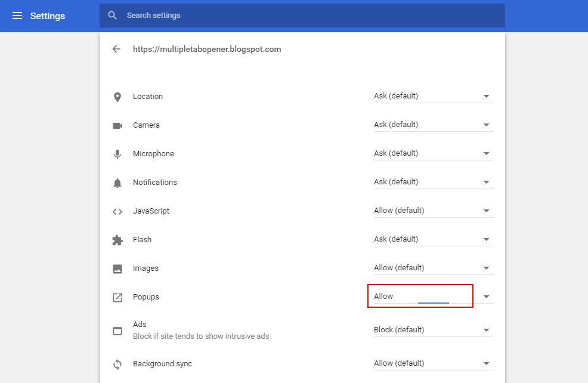Click the Camera icon

click(117, 125)
